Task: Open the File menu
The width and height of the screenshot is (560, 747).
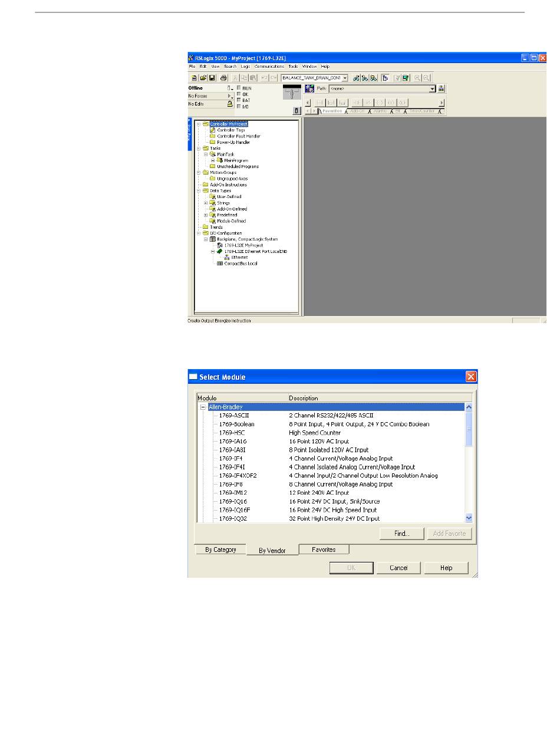Action: (192, 67)
